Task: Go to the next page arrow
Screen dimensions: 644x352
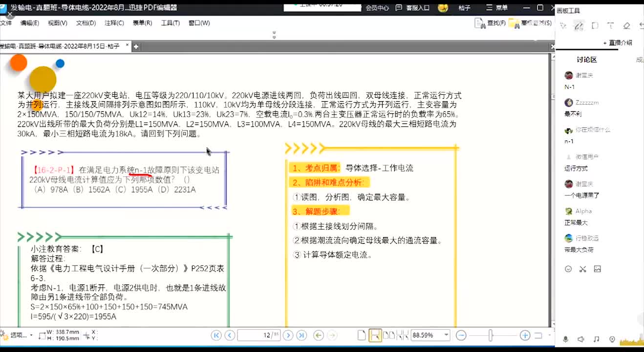Action: (288, 335)
